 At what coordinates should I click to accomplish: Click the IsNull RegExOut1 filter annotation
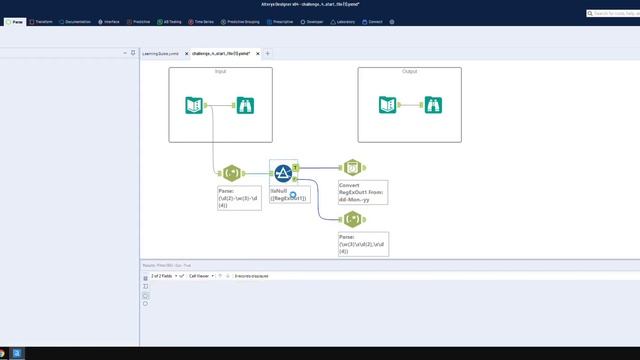coord(290,194)
